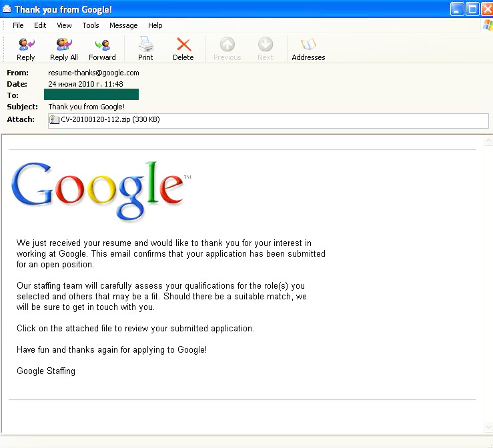
Task: Click the Have fun and thanks line
Action: 111,349
